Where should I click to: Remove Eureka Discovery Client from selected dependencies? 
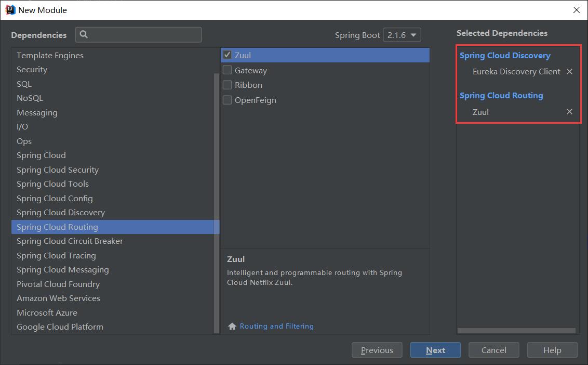[x=569, y=71]
